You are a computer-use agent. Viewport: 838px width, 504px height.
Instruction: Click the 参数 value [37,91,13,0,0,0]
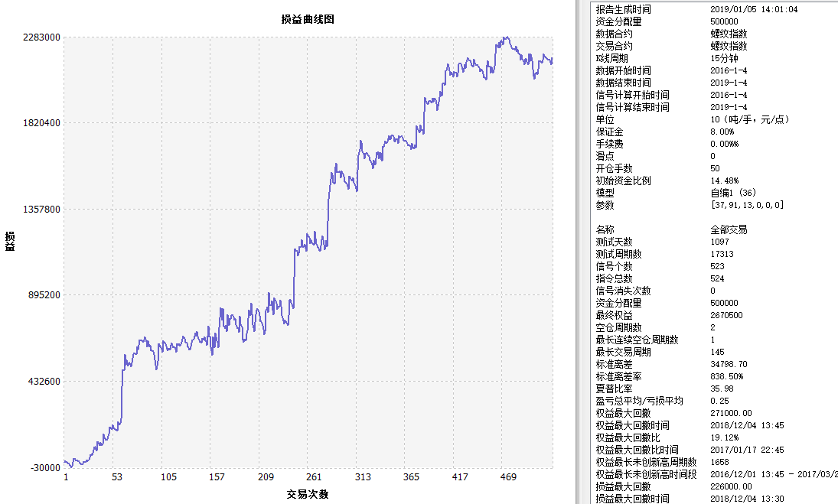pyautogui.click(x=746, y=205)
